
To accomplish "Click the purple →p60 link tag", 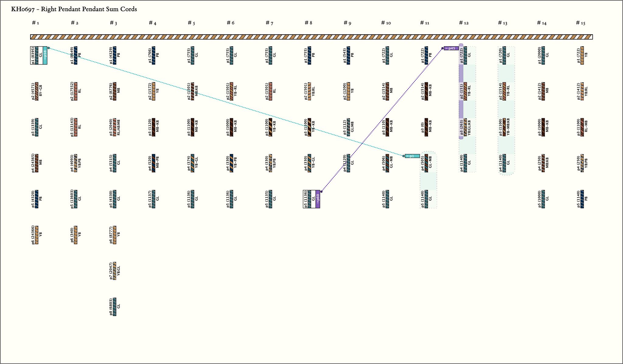I will pyautogui.click(x=318, y=199).
